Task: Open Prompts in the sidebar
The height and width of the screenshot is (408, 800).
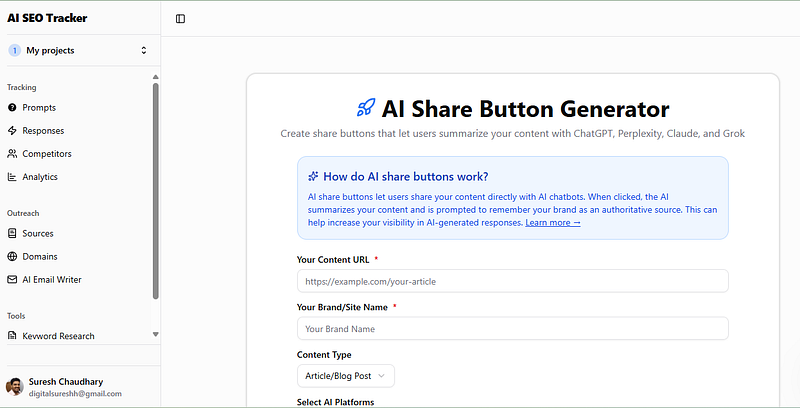Action: [39, 108]
